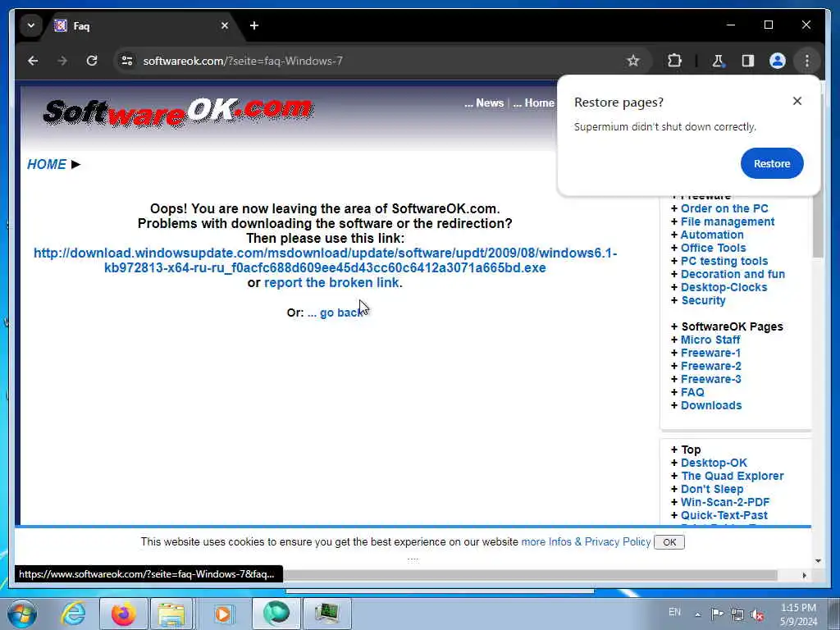The height and width of the screenshot is (630, 840).
Task: Click the address bar URL field
Action: tap(375, 61)
